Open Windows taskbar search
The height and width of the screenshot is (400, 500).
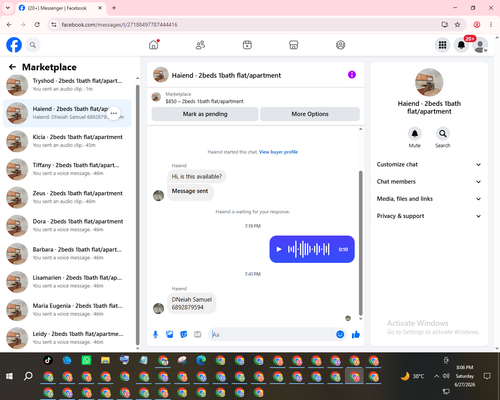(28, 376)
